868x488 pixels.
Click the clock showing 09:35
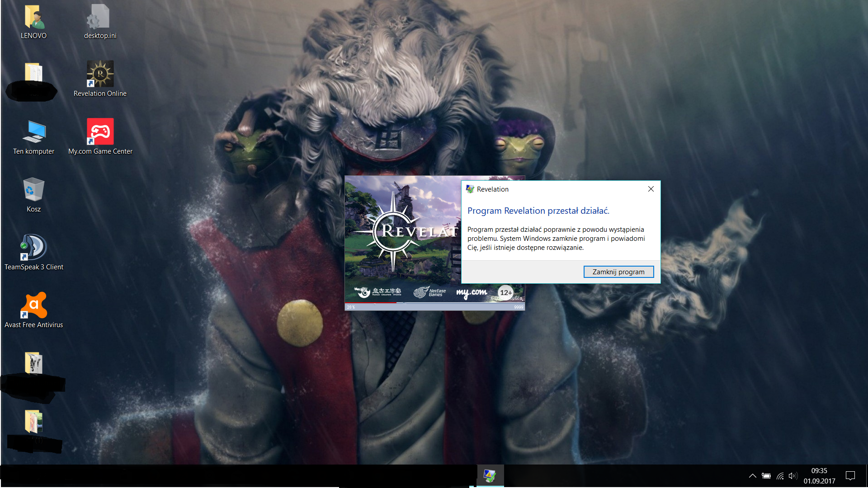pos(819,475)
